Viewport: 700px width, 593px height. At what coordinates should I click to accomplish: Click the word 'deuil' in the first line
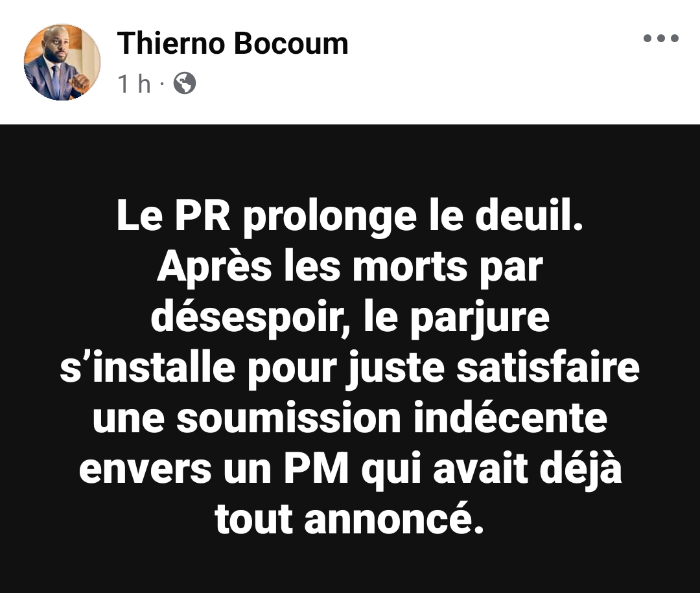[x=523, y=215]
